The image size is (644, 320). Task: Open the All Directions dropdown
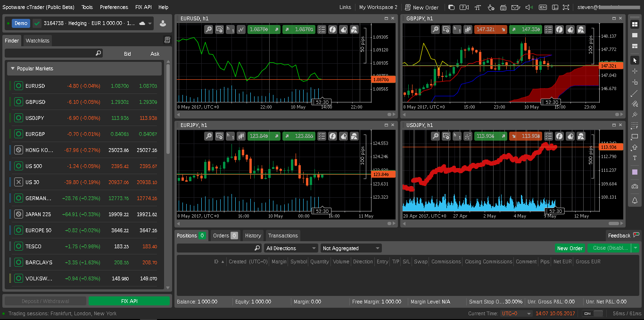click(290, 248)
